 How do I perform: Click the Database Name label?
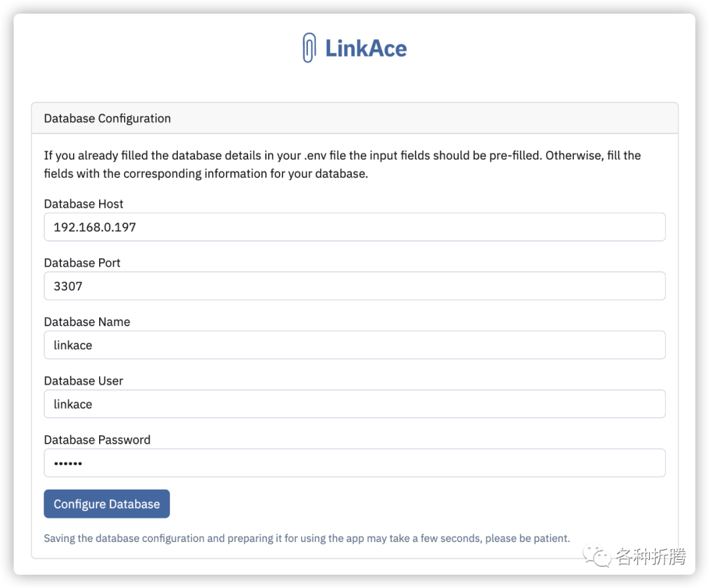(87, 322)
